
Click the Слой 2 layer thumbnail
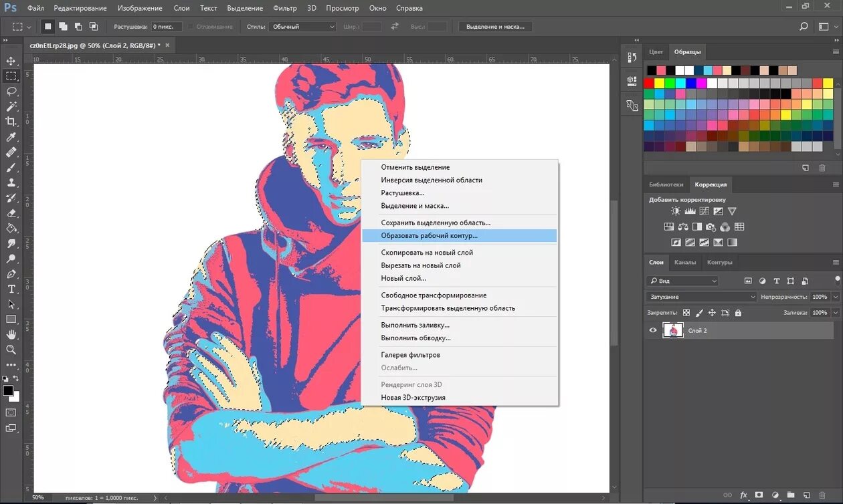[672, 330]
